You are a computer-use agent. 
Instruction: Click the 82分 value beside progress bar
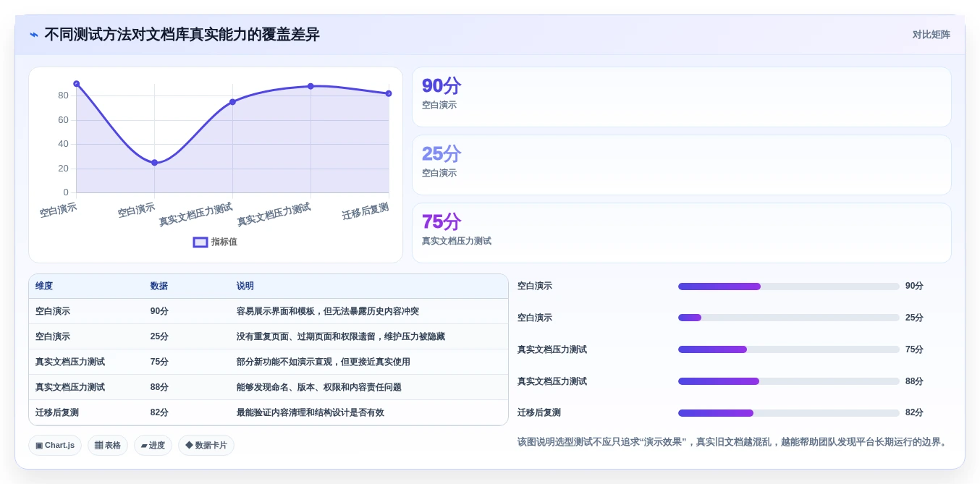click(914, 413)
